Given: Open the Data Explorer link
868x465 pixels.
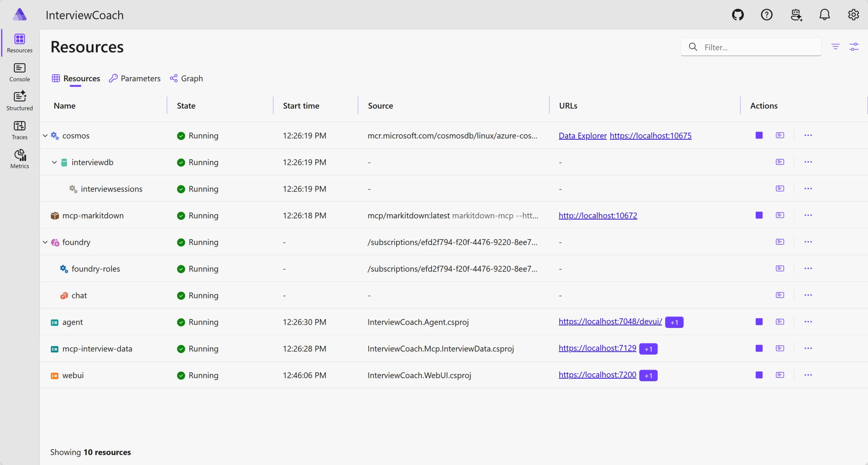Looking at the screenshot, I should [x=583, y=135].
